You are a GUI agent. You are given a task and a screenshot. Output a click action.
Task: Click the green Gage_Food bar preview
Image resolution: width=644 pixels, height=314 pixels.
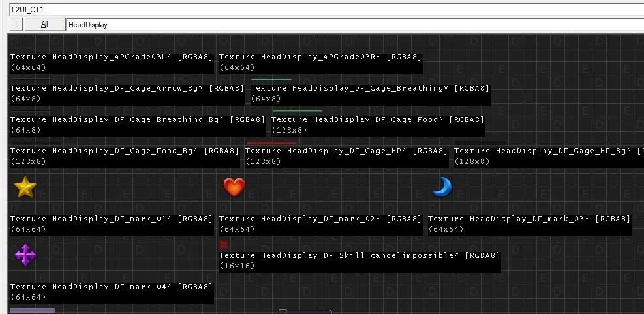298,111
